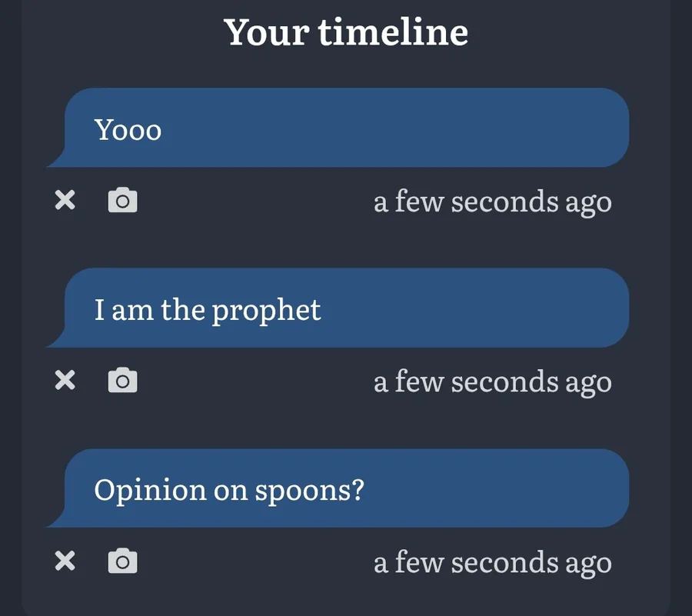Click the timestamp below 'Opinion on spoons?'

493,563
